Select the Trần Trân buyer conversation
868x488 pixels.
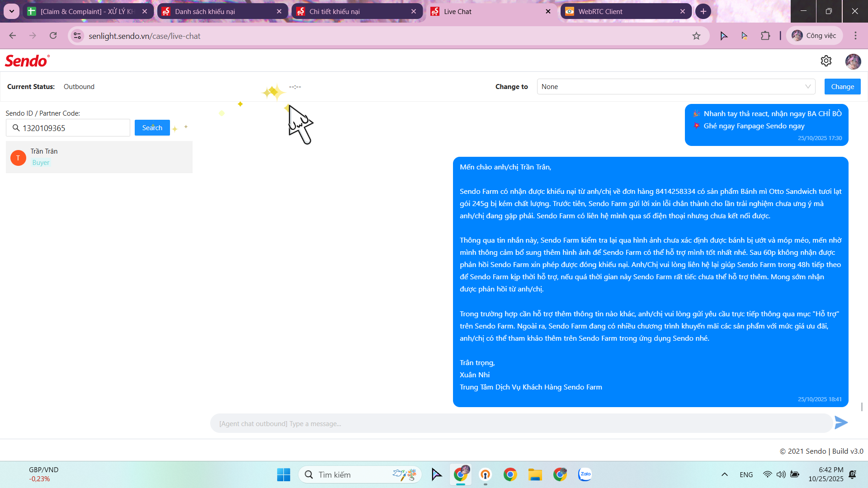click(x=99, y=157)
